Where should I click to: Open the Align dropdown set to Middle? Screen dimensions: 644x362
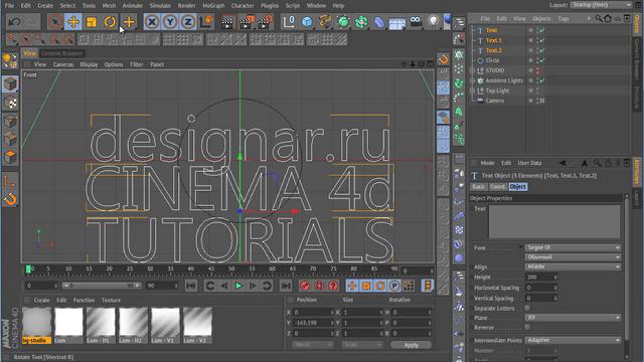(573, 267)
